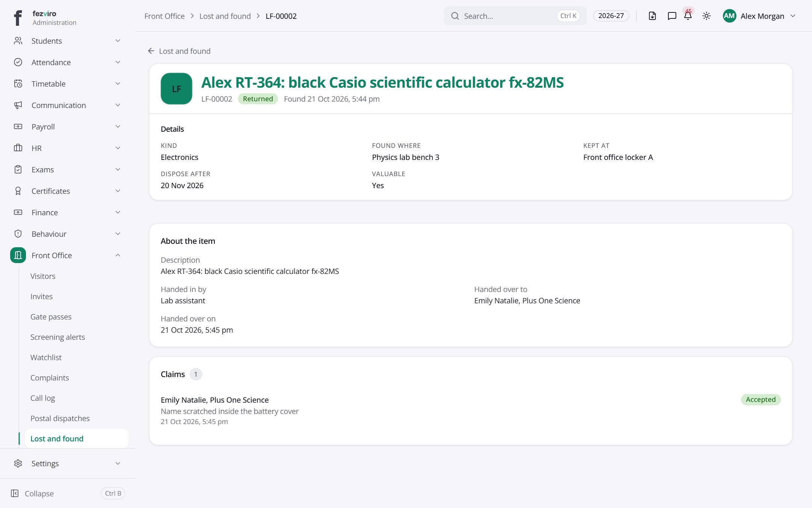Viewport: 812px width, 508px height.
Task: Select claim by Emily Natalie, Plus One Science
Action: click(215, 400)
